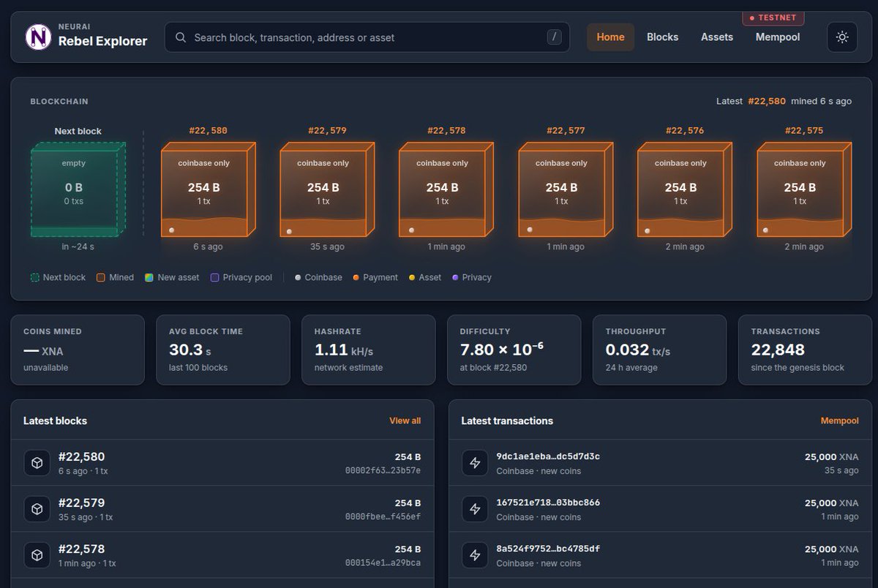This screenshot has width=878, height=588.
Task: Click the latest block number #22,580 link
Action: (767, 101)
